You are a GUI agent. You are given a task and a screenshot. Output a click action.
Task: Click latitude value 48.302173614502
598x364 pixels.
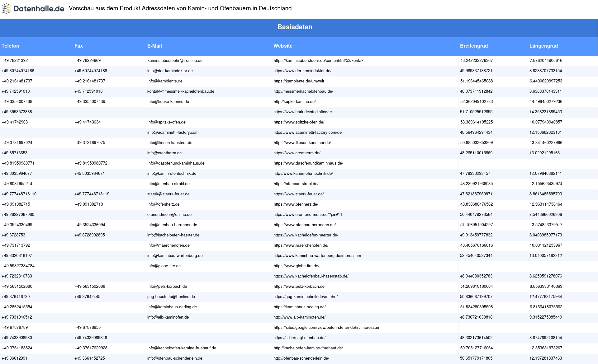[x=477, y=338]
